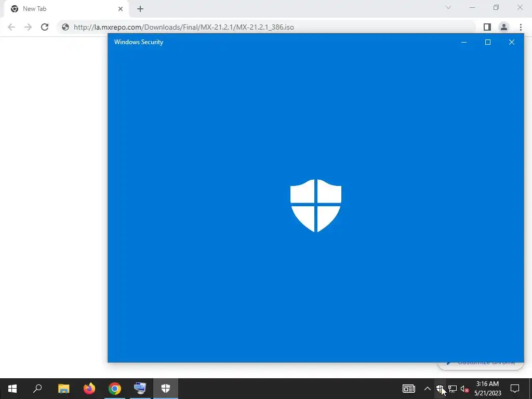Open network status tray icon

[x=453, y=389]
